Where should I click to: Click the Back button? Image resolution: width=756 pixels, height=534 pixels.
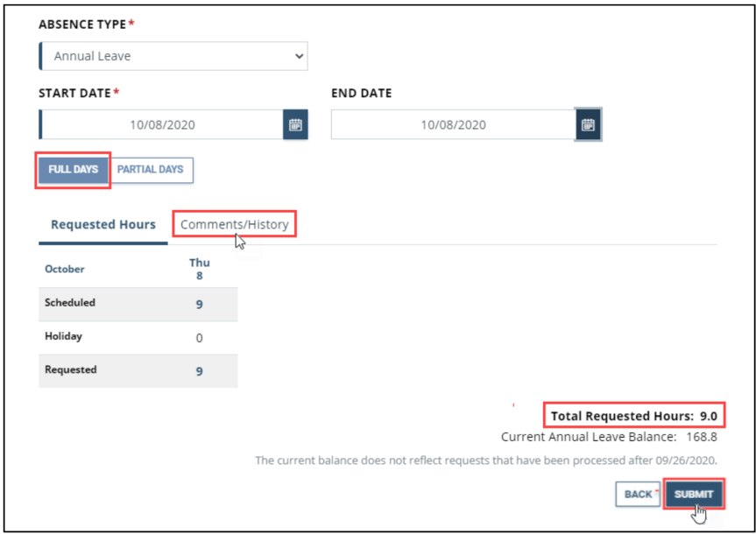click(x=637, y=495)
